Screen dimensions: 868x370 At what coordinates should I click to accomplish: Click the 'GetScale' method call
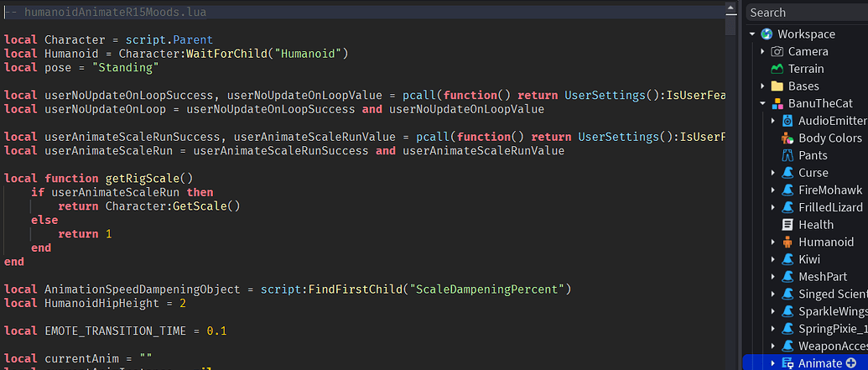pos(200,206)
